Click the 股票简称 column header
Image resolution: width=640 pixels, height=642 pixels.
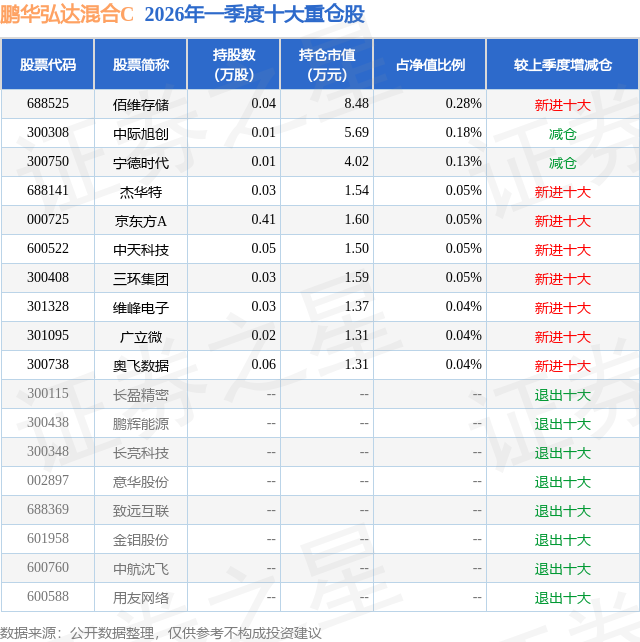click(141, 65)
